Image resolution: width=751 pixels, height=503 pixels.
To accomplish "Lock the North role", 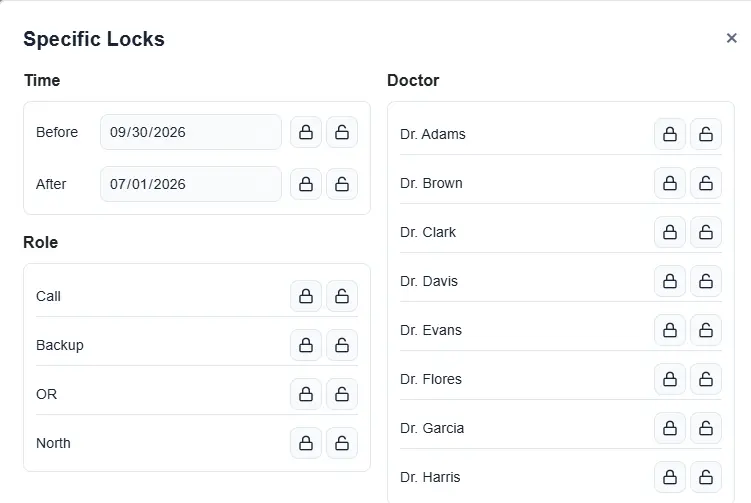I will click(306, 443).
